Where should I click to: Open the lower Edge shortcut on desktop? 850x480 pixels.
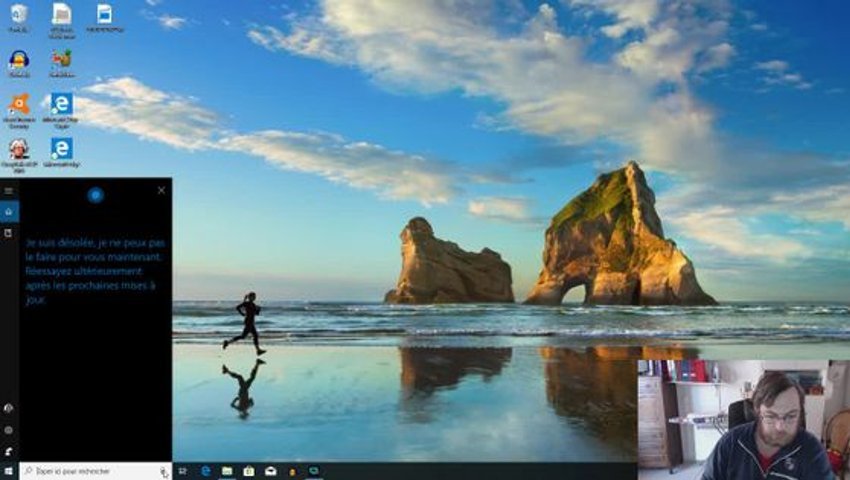(x=61, y=151)
